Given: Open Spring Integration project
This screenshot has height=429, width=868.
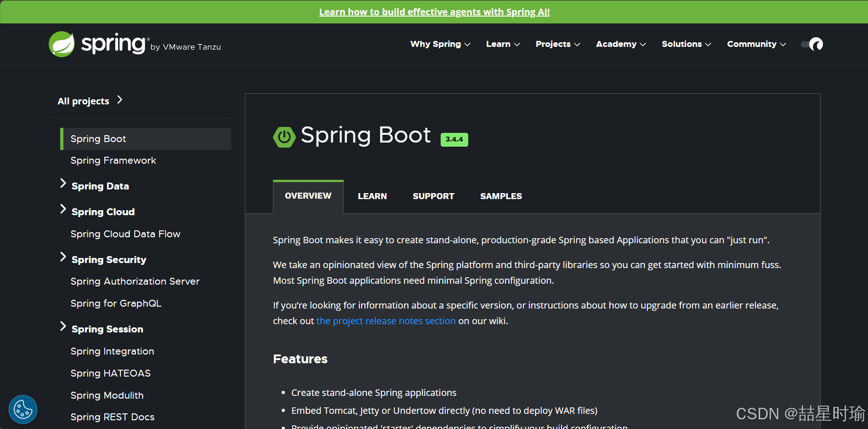Looking at the screenshot, I should point(112,351).
